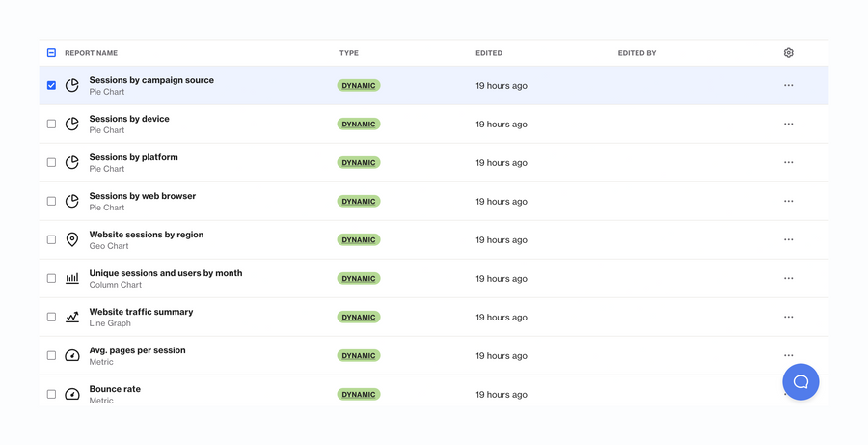Open the Sessions by platform report
The height and width of the screenshot is (445, 868).
(134, 157)
